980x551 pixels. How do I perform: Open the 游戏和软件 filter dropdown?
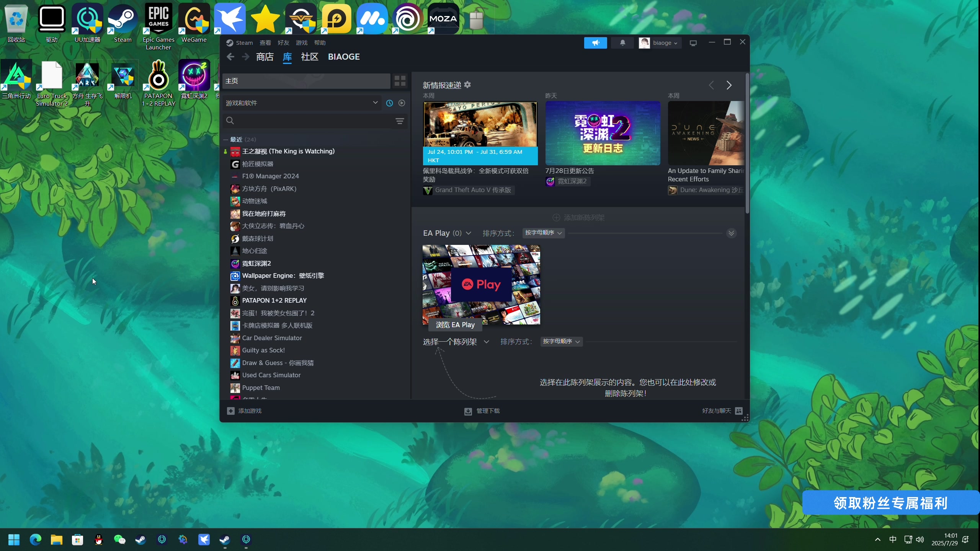point(302,103)
